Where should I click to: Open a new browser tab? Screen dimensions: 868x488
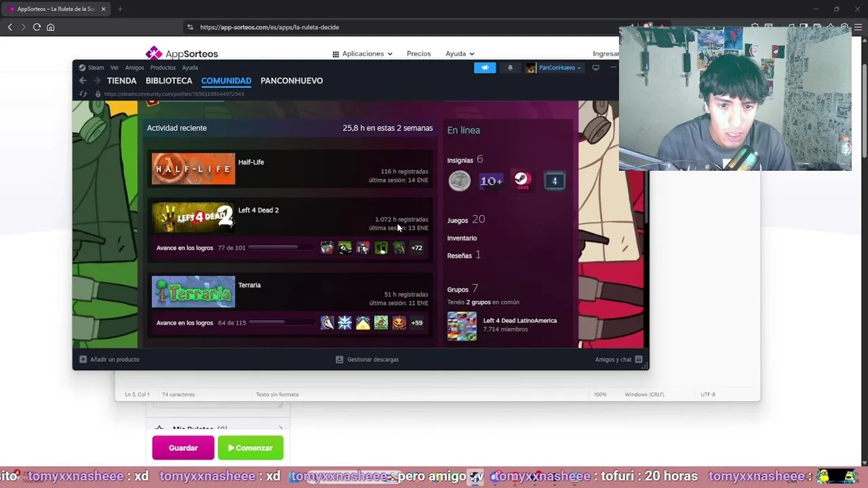point(120,9)
